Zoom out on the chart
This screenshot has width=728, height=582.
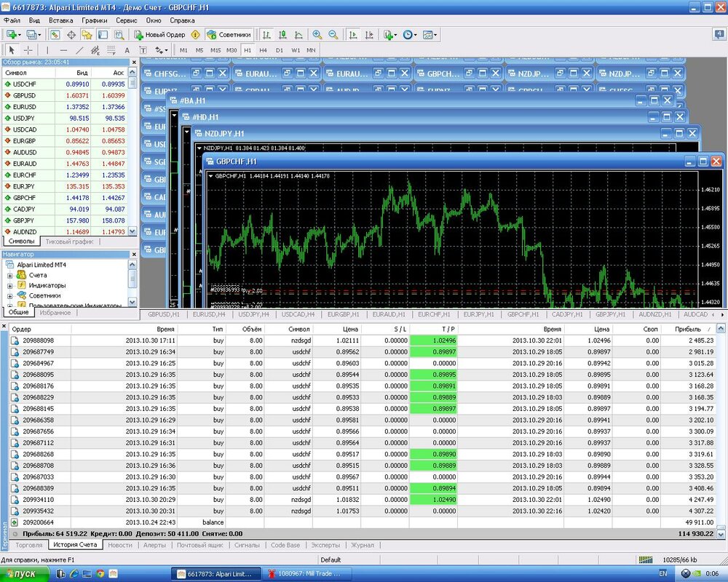(x=333, y=34)
